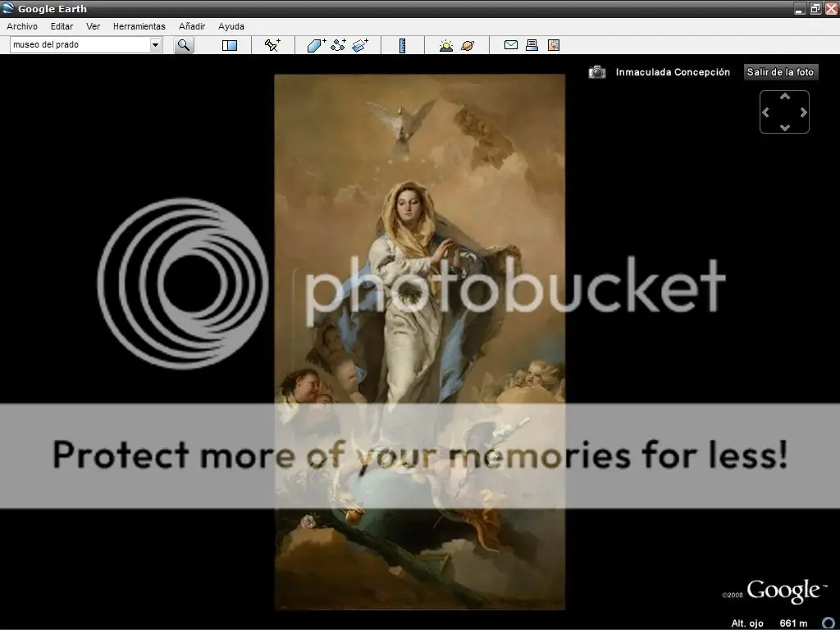Open the Herramientas menu
The image size is (840, 630).
(139, 26)
